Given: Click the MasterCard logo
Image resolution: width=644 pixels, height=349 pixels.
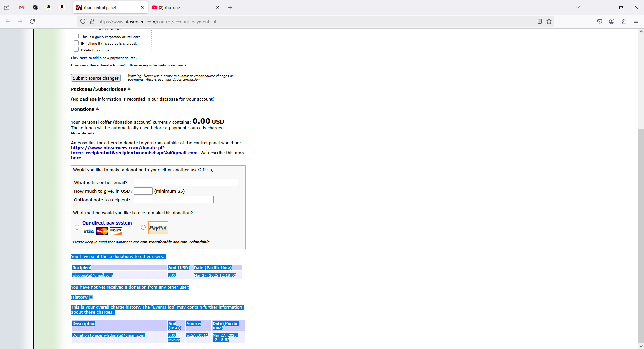Looking at the screenshot, I should point(102,231).
